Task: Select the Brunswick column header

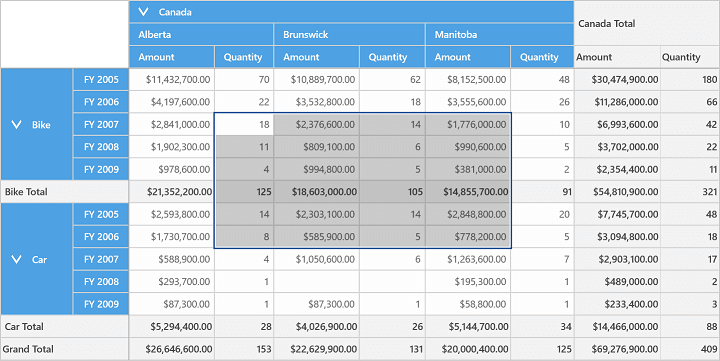Action: click(349, 34)
